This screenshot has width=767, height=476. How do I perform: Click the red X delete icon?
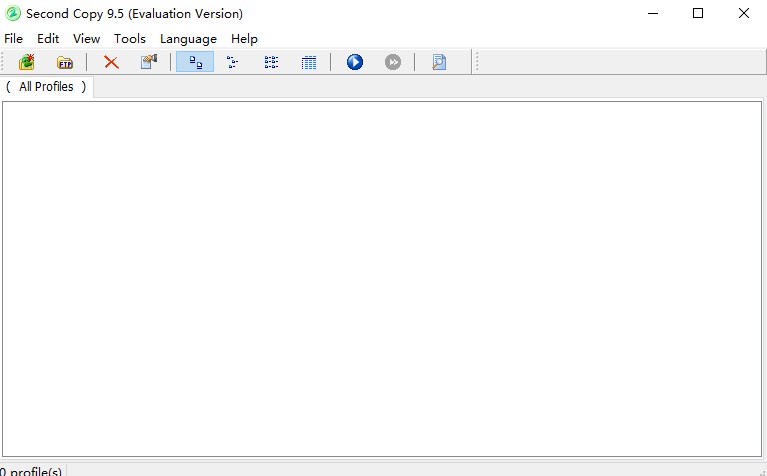pyautogui.click(x=111, y=62)
